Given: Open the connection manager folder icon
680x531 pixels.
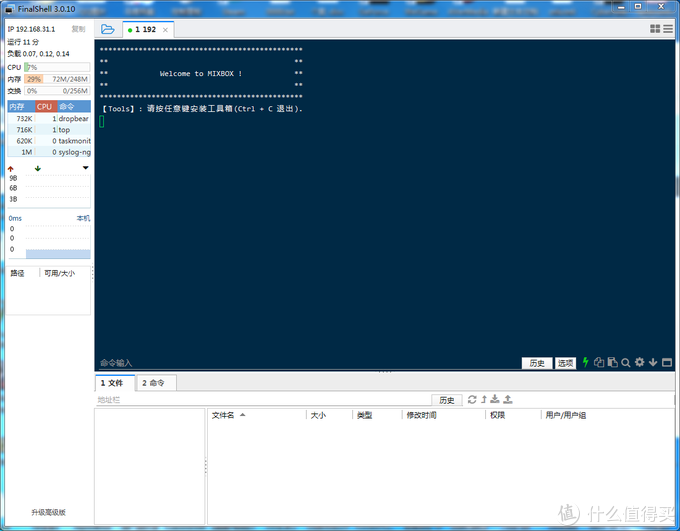Looking at the screenshot, I should [x=107, y=29].
